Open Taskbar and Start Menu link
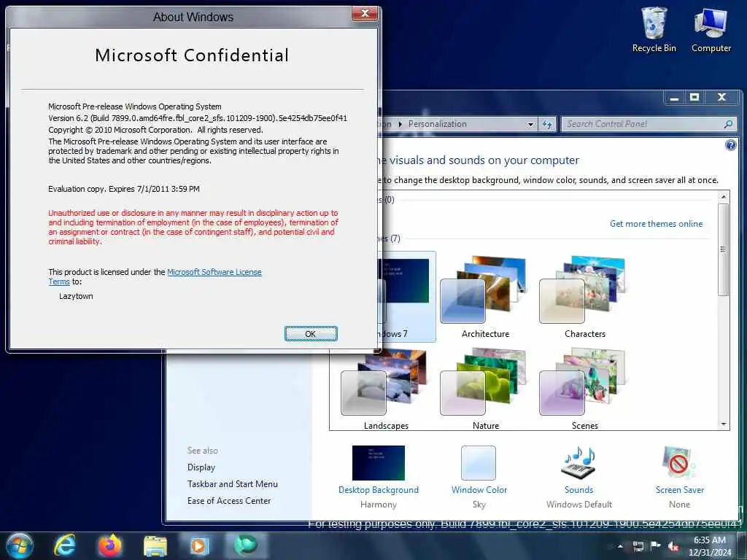 tap(233, 484)
